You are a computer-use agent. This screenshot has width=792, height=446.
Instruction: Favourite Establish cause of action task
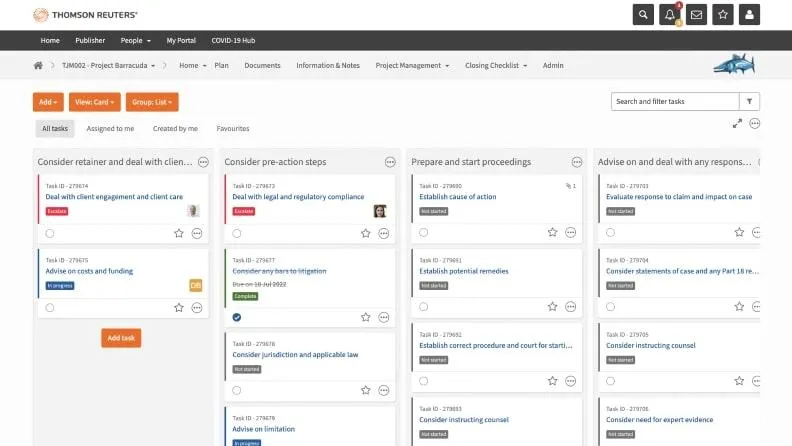click(553, 232)
